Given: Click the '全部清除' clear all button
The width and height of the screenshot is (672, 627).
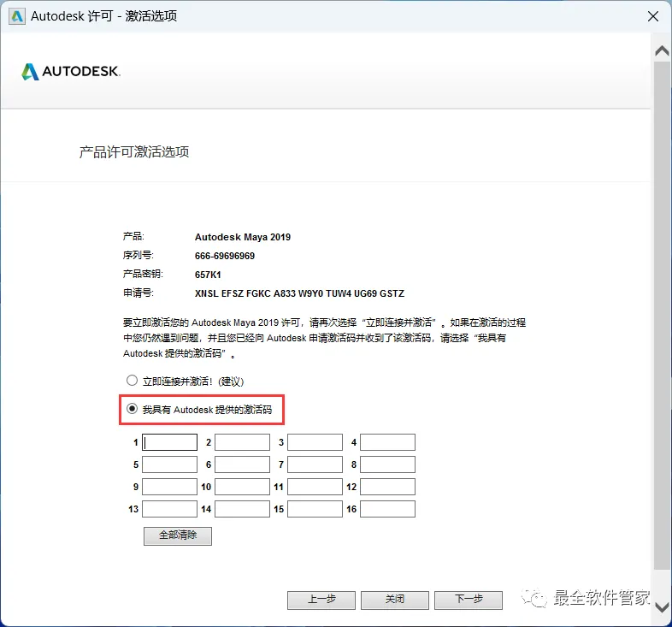Looking at the screenshot, I should pyautogui.click(x=178, y=535).
